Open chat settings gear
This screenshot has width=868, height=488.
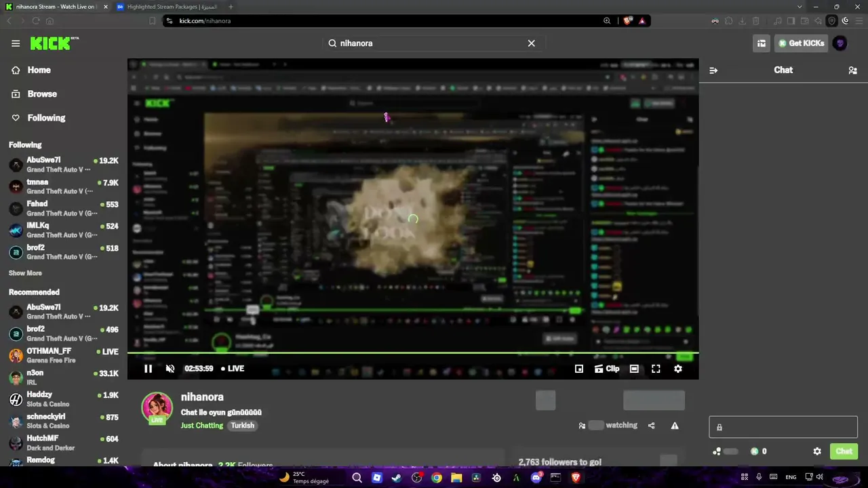pos(817,451)
